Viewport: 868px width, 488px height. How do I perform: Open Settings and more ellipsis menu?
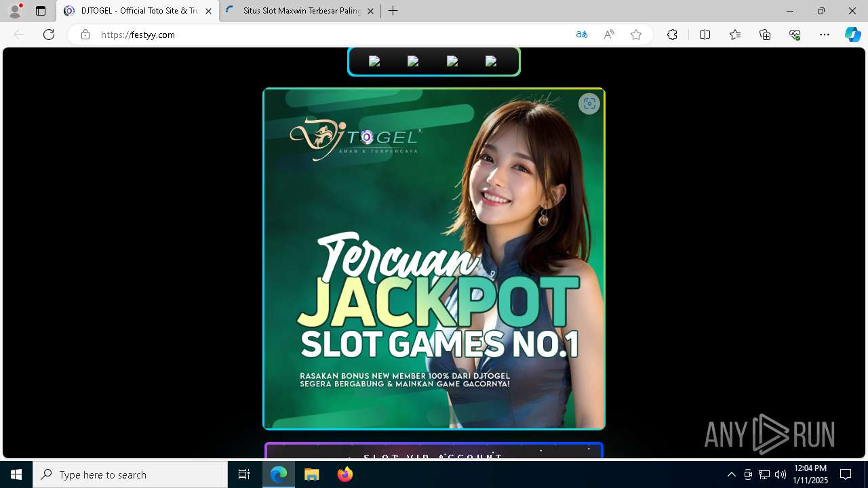(x=825, y=35)
